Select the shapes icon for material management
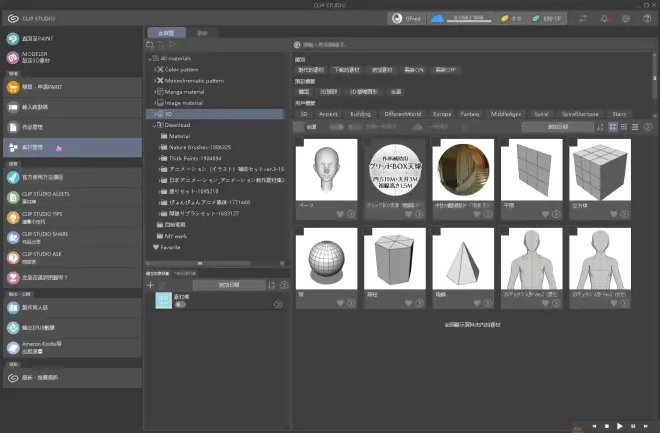Image resolution: width=660 pixels, height=433 pixels. click(13, 147)
